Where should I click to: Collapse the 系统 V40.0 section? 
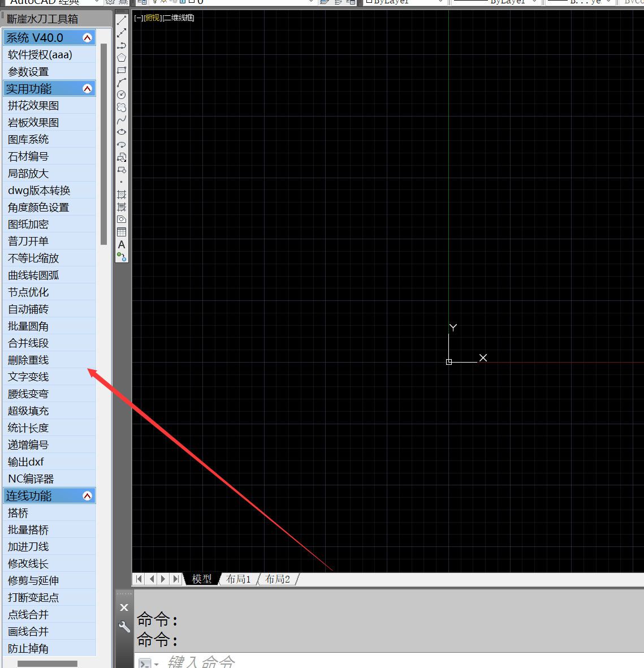pyautogui.click(x=87, y=37)
